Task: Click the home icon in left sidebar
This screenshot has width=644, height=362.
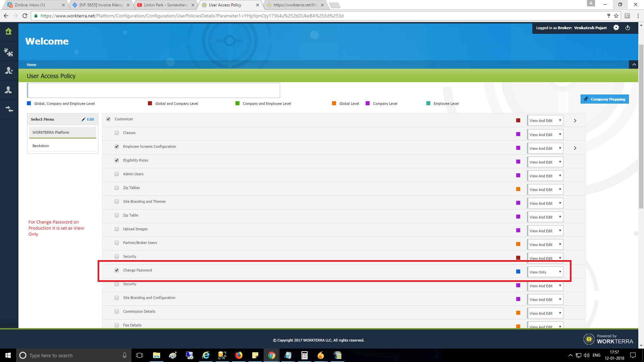Action: [x=8, y=32]
